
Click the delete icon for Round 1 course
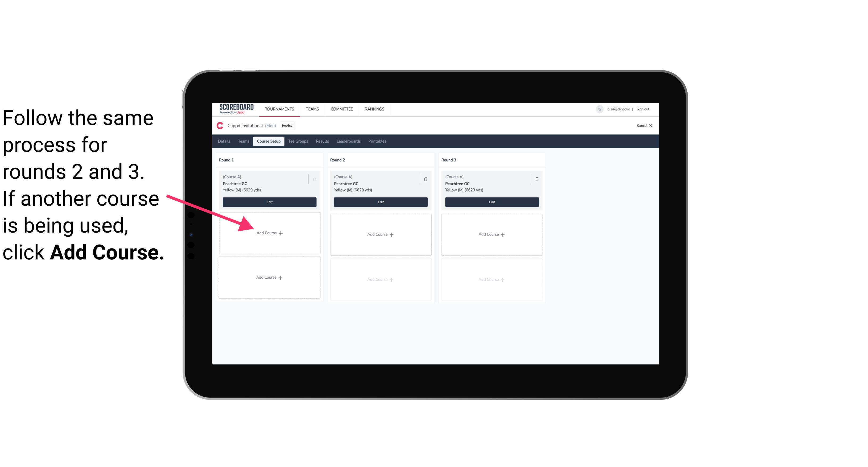(315, 179)
